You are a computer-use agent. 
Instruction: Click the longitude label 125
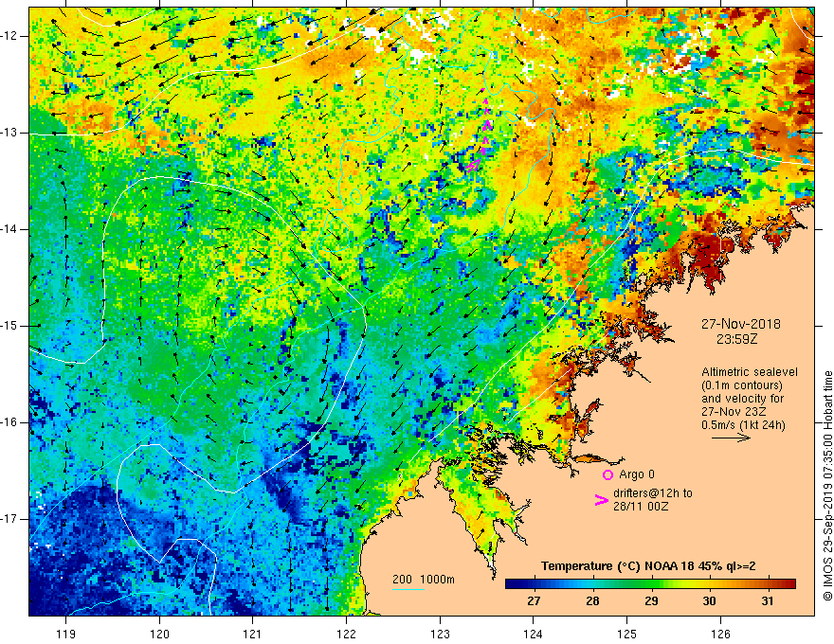[x=627, y=634]
